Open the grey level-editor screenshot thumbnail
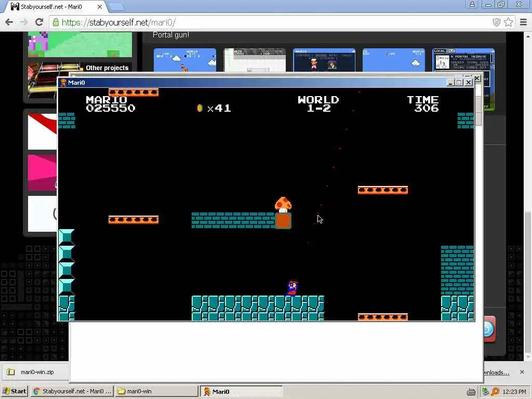 255,60
